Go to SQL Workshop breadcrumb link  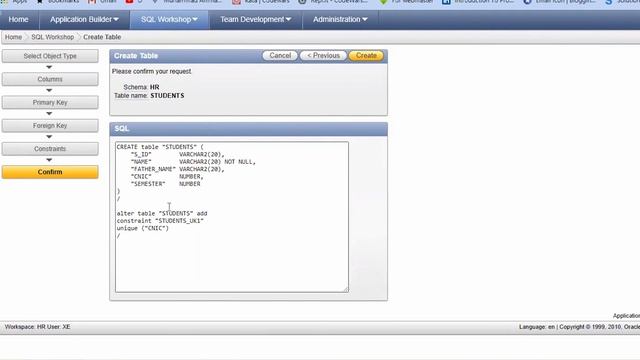click(x=53, y=37)
